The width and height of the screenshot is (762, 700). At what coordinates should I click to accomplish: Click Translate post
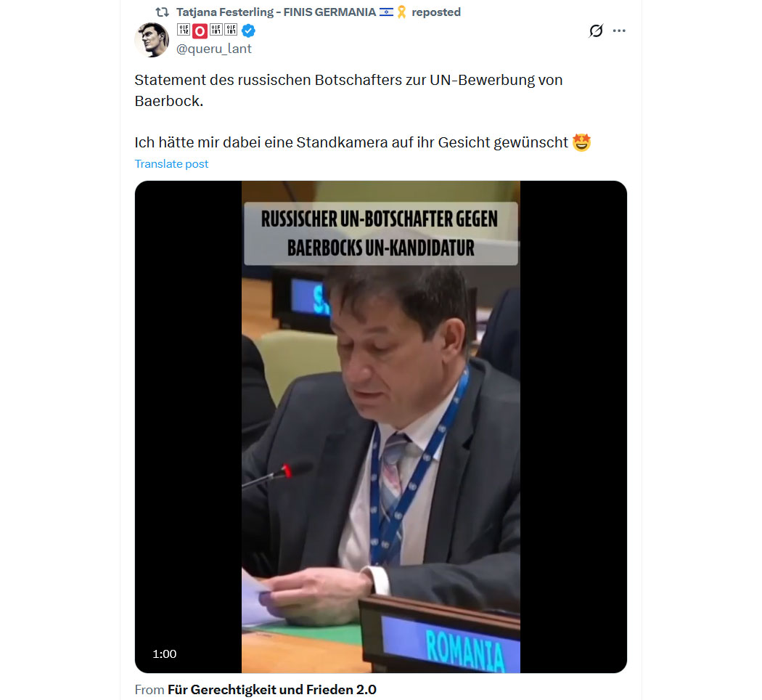point(171,164)
